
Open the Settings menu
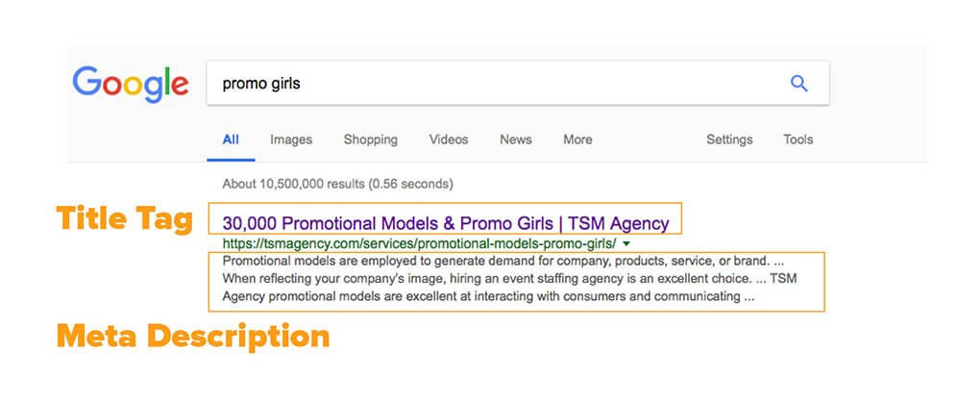tap(729, 139)
